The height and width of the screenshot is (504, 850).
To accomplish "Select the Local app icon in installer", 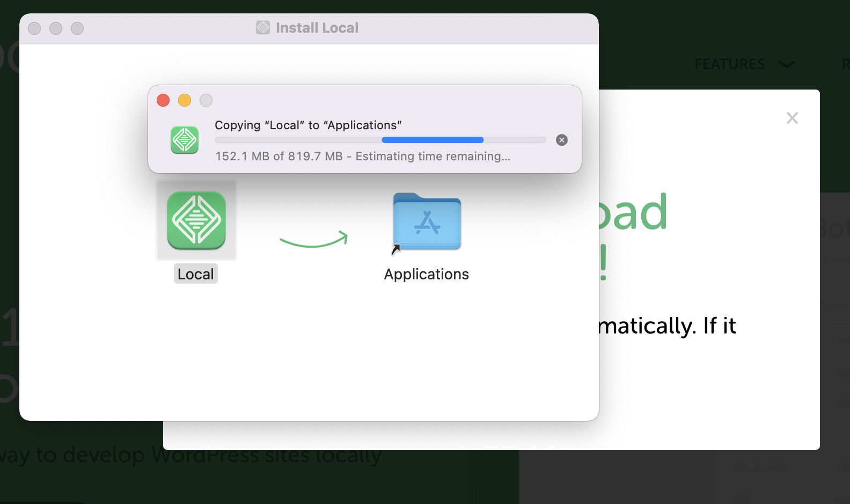I will coord(196,220).
